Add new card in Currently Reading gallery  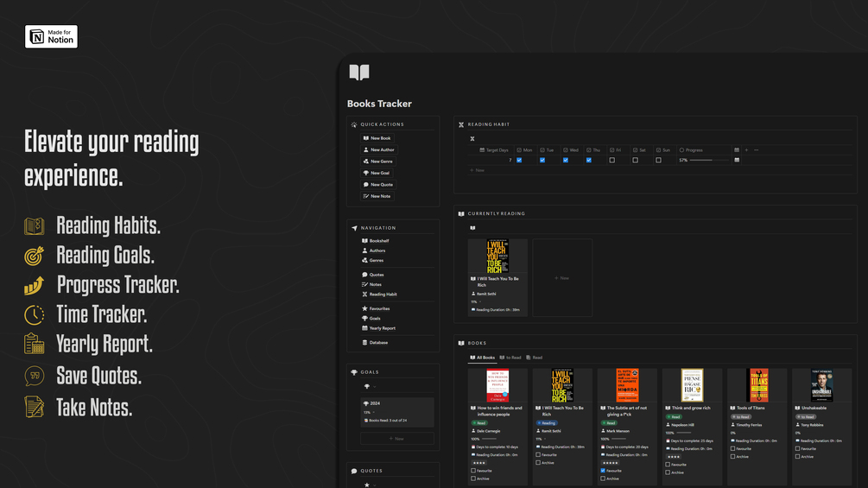(x=562, y=278)
